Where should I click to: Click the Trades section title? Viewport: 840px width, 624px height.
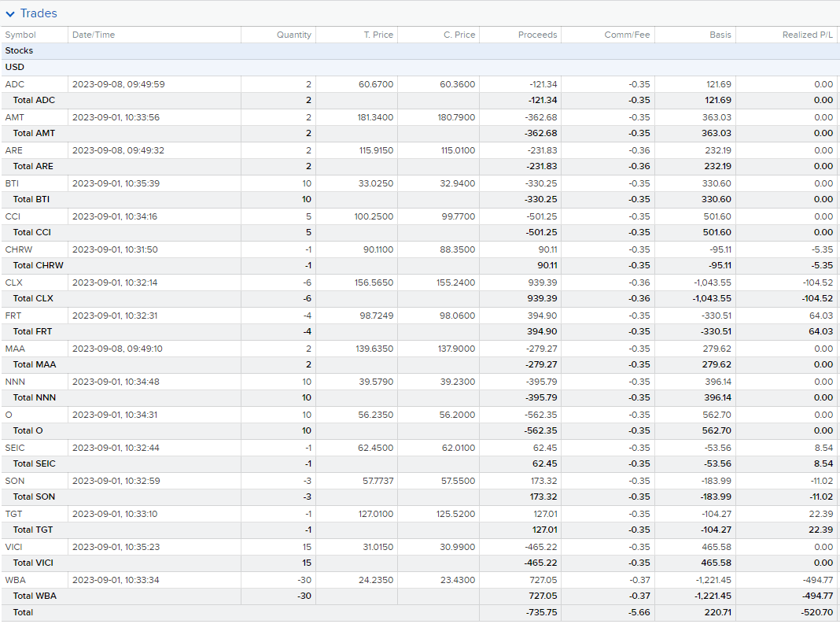coord(39,13)
